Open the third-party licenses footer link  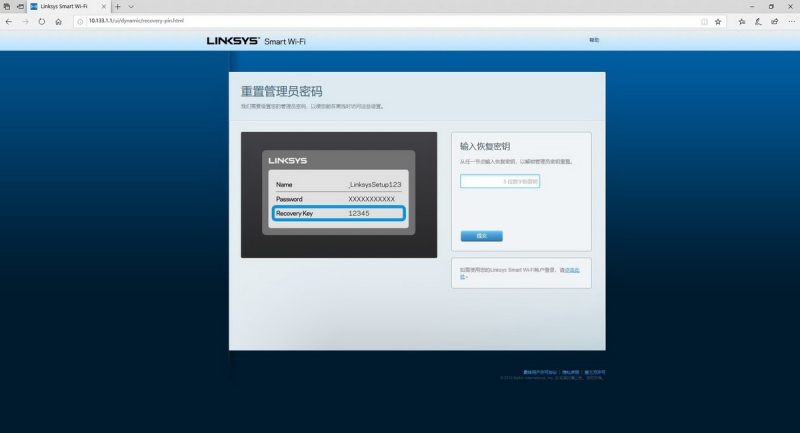point(595,372)
